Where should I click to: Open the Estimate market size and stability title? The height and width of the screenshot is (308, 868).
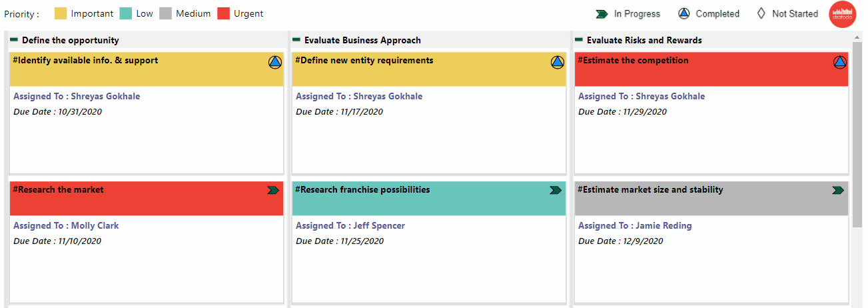tap(650, 190)
